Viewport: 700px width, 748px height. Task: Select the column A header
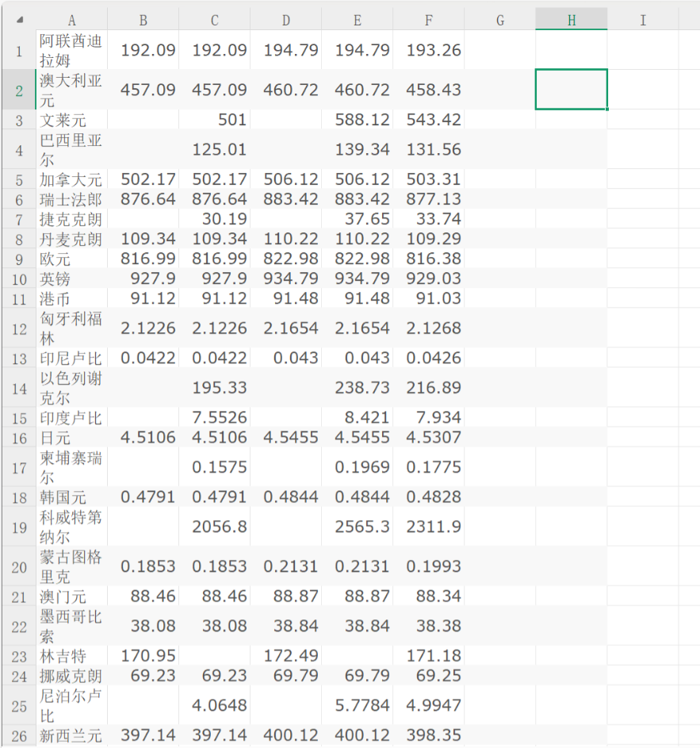tap(71, 18)
